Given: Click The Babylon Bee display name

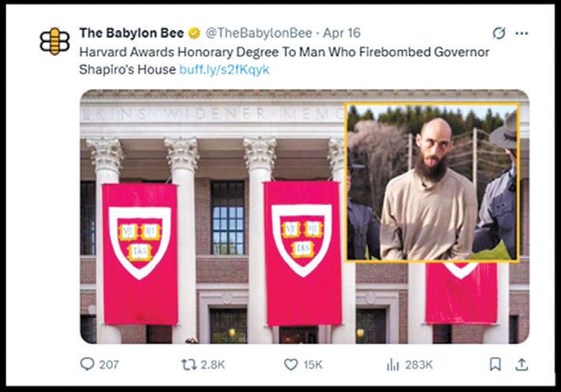Looking at the screenshot, I should coord(132,33).
